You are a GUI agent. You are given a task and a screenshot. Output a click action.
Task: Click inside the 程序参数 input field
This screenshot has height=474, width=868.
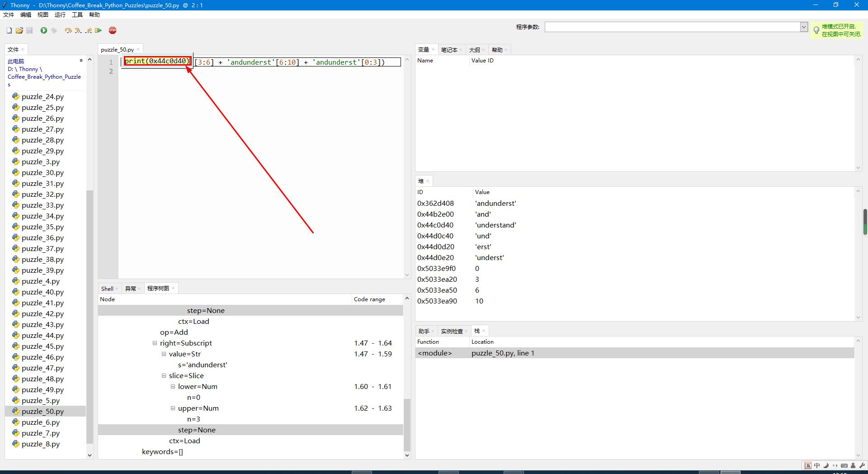coord(672,27)
